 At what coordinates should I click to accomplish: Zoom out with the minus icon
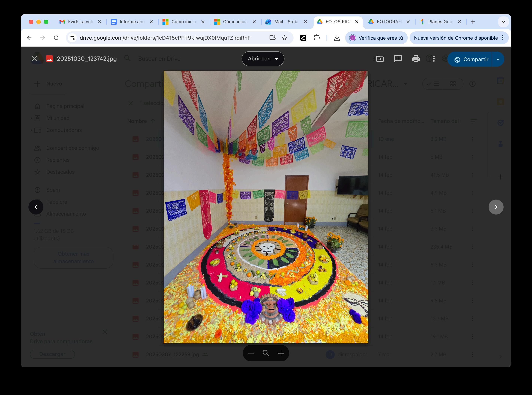(251, 353)
